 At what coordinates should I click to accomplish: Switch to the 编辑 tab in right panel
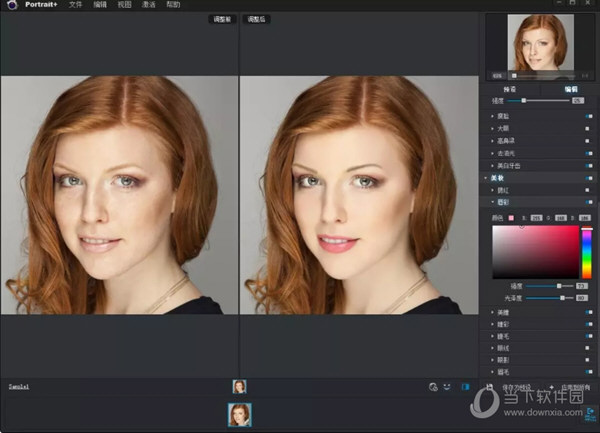(x=571, y=89)
